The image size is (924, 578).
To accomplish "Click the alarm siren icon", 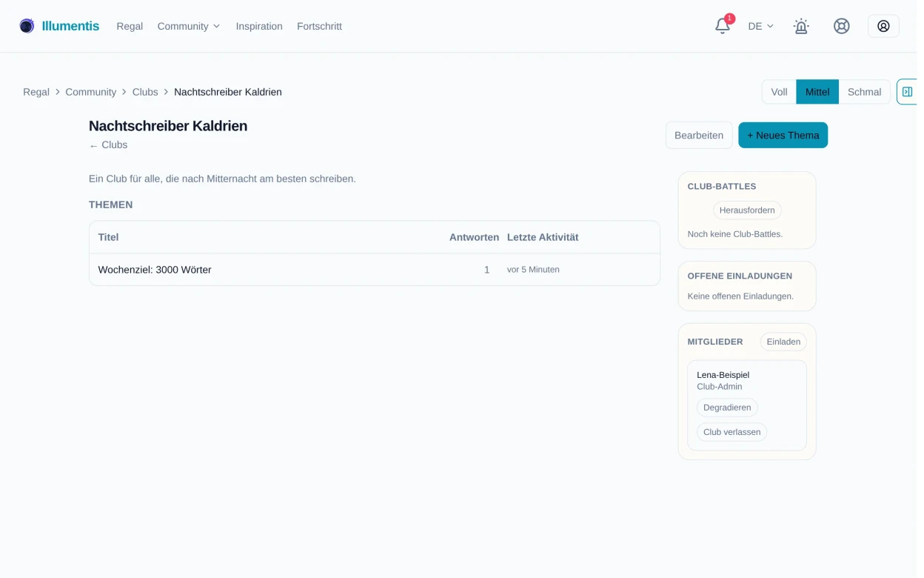I will (x=801, y=26).
